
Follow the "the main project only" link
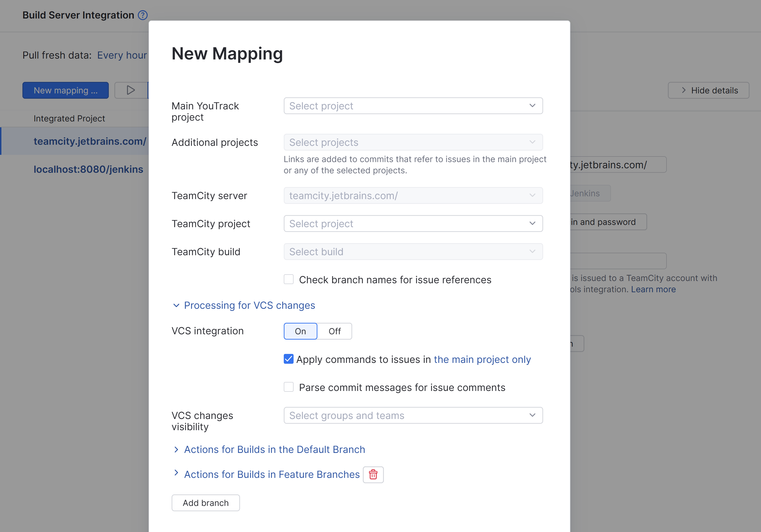[x=482, y=359]
